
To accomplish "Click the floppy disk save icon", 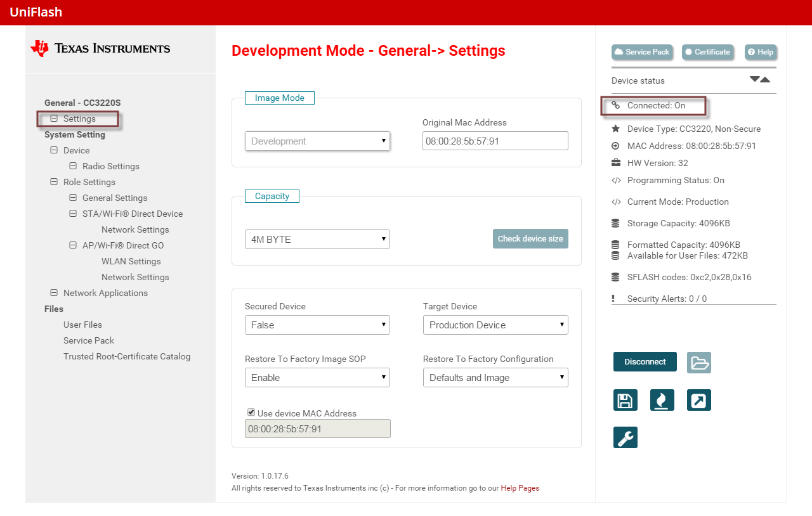I will click(625, 401).
